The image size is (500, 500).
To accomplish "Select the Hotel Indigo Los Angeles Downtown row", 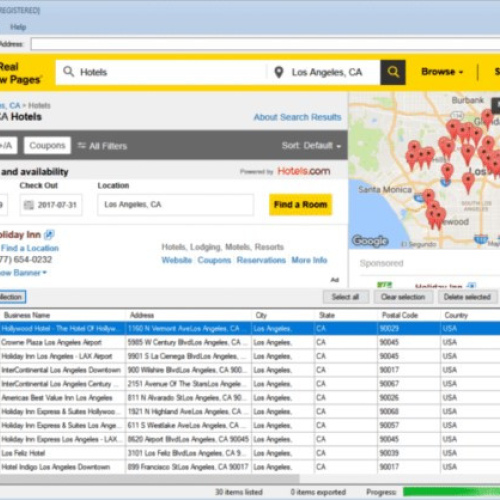I will point(250,467).
